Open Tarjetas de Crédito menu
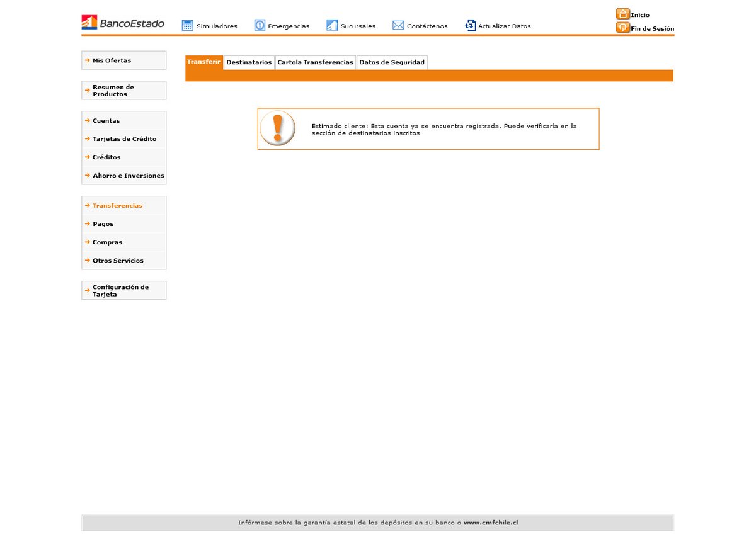Screen dimensions: 756x537 [124, 139]
